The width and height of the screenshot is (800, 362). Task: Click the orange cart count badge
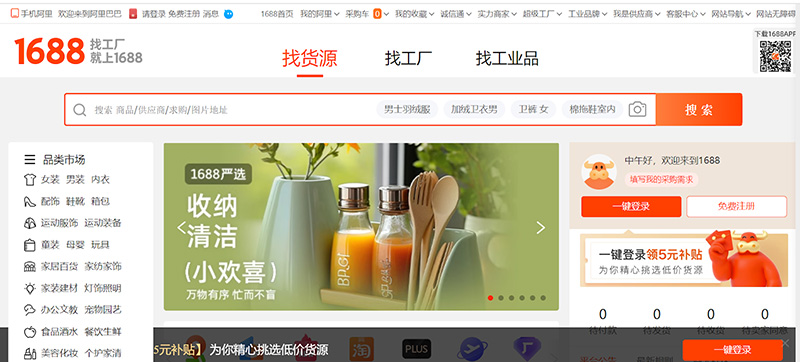377,14
